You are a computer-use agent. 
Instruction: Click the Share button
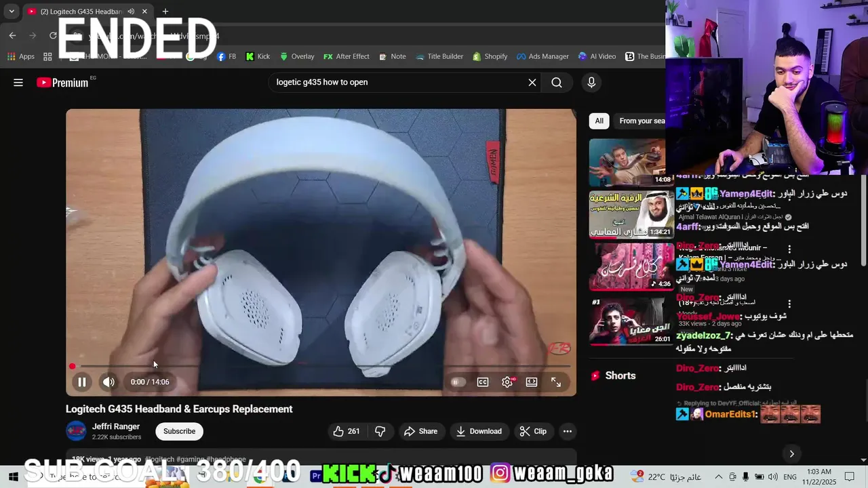pyautogui.click(x=420, y=431)
